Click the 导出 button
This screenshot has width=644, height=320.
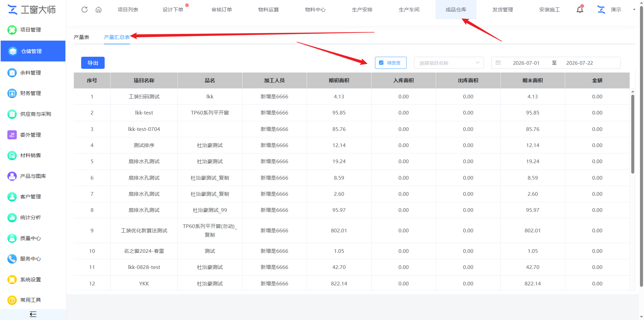coord(93,63)
